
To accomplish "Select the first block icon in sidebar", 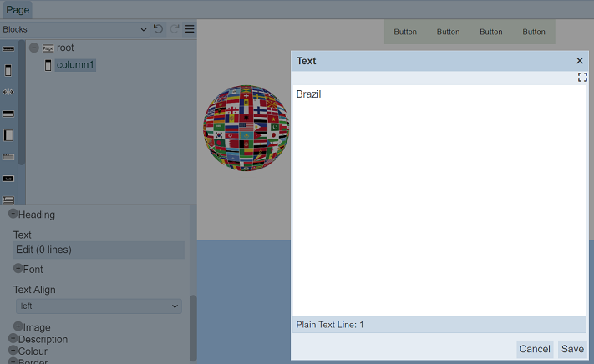I will [8, 49].
